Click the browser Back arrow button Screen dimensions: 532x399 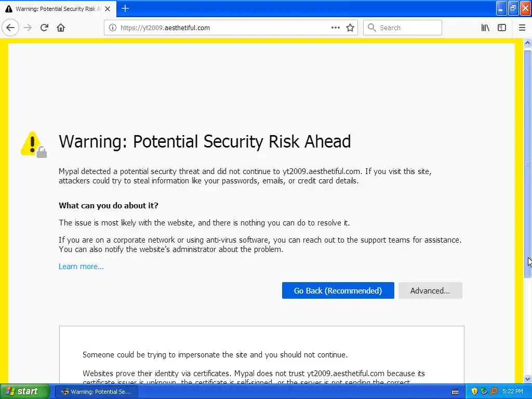click(10, 28)
